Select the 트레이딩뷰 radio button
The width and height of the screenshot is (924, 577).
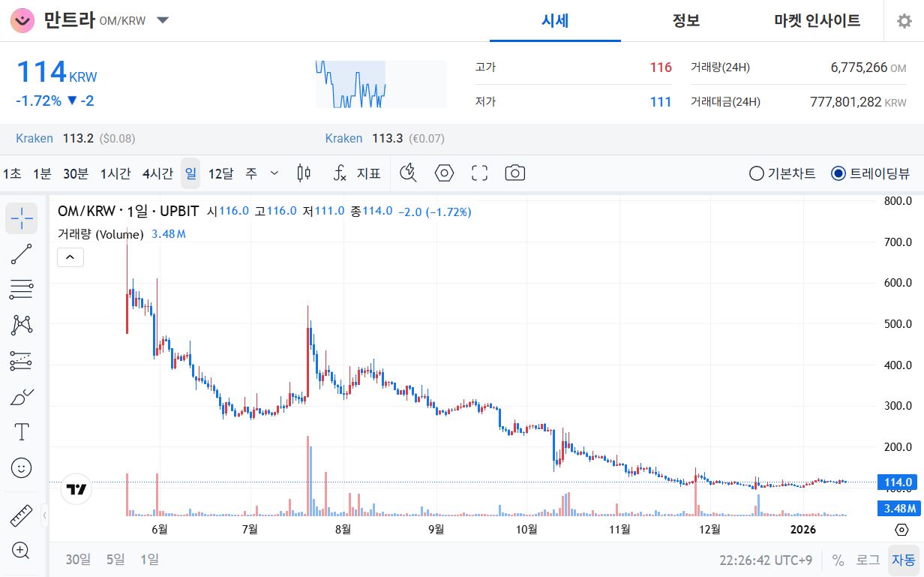pos(838,173)
